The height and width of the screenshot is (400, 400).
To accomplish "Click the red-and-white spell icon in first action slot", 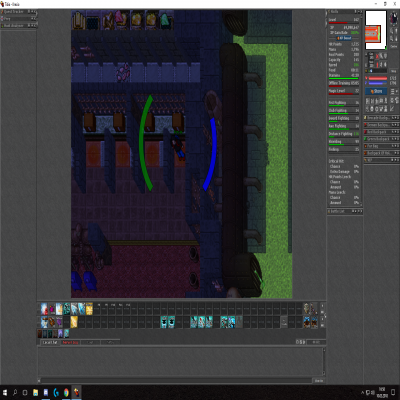I will pyautogui.click(x=44, y=309).
